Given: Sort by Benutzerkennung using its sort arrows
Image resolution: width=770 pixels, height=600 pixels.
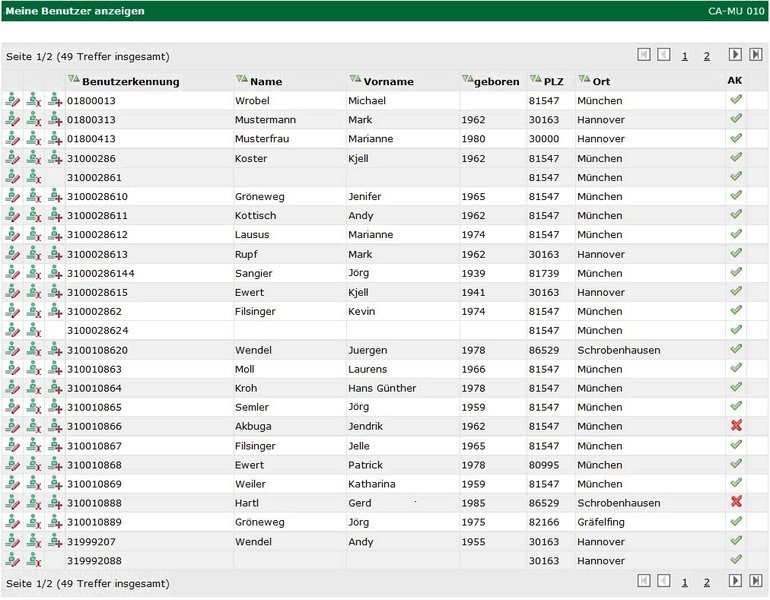Looking at the screenshot, I should pyautogui.click(x=73, y=79).
